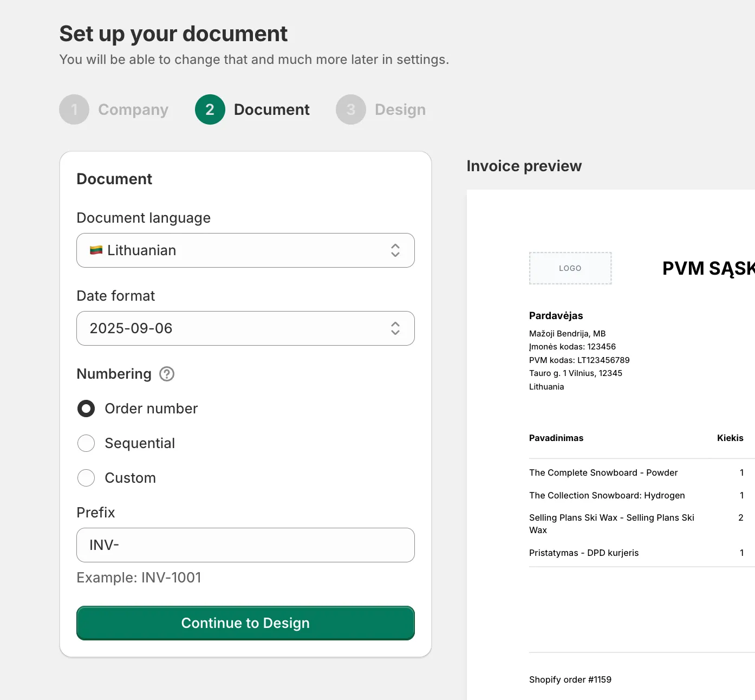Click the Lithuanian flag icon

point(96,250)
